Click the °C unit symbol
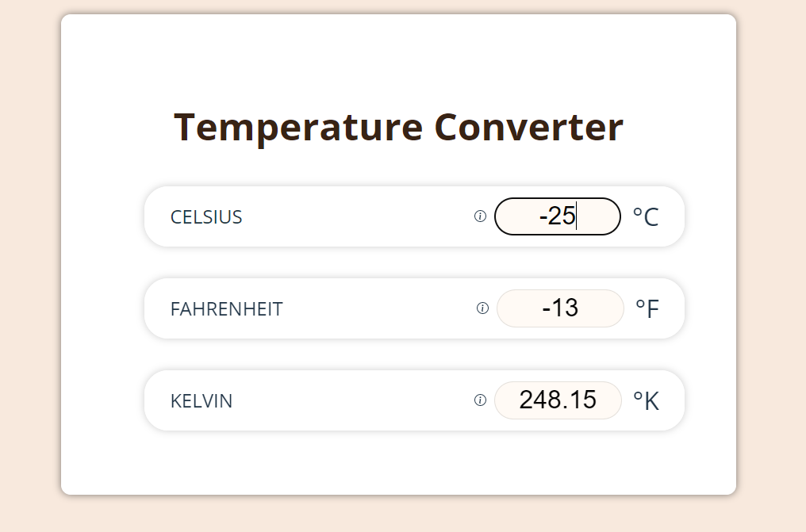The height and width of the screenshot is (532, 806). point(644,216)
